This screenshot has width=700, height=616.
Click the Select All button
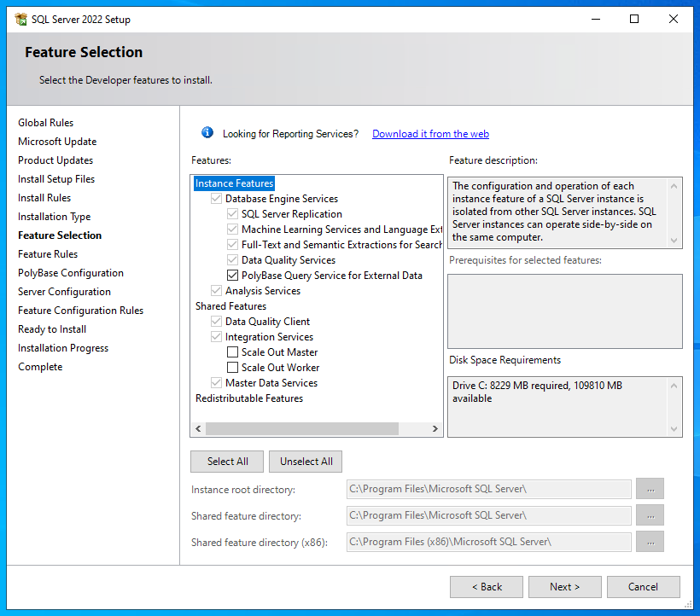(x=227, y=462)
